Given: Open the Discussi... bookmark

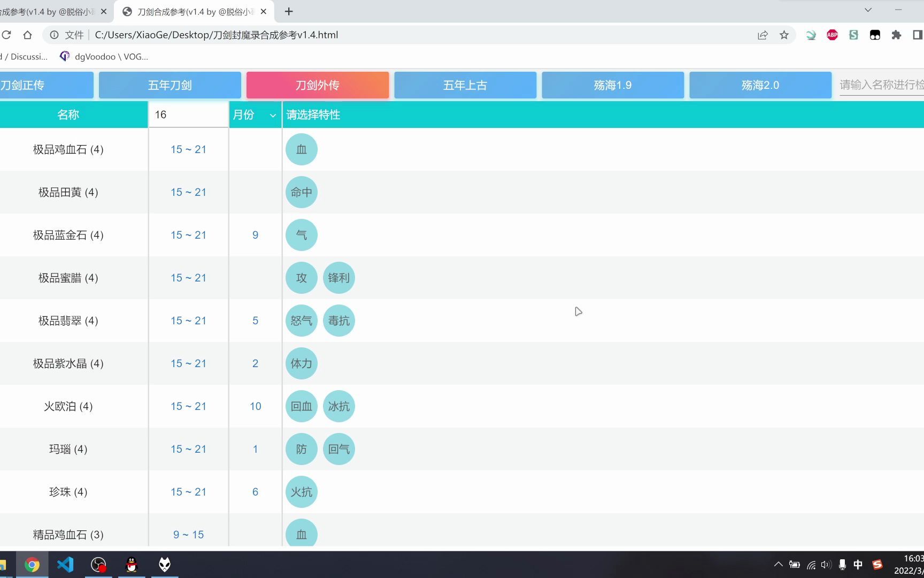Looking at the screenshot, I should pos(24,56).
